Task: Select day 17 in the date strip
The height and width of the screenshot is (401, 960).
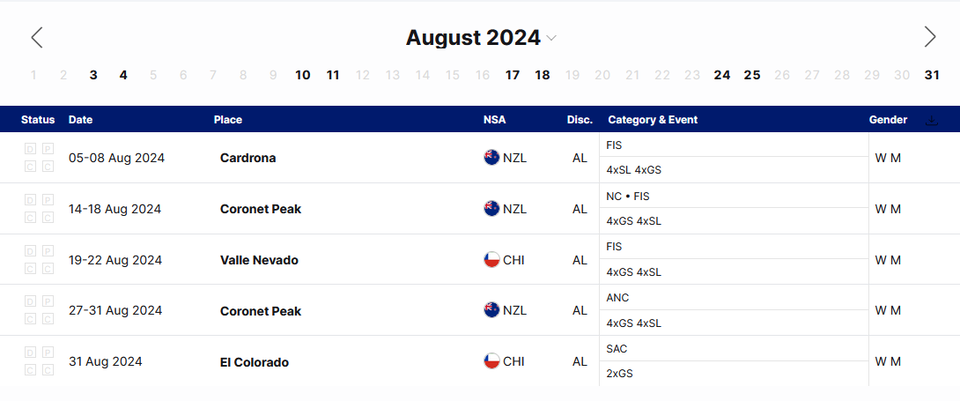Action: (512, 75)
